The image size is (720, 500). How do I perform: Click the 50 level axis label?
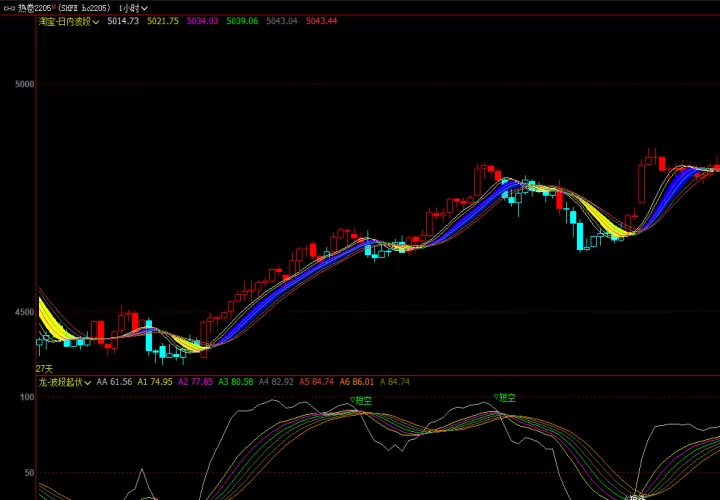pyautogui.click(x=30, y=472)
